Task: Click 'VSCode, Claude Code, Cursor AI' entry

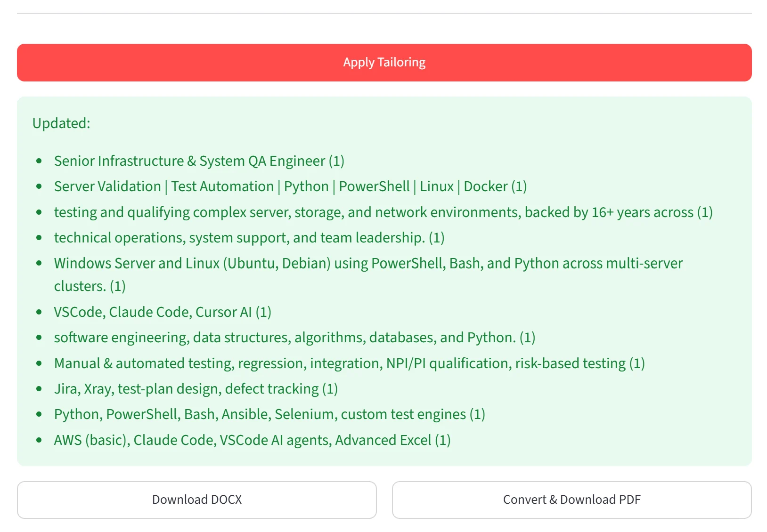Action: pyautogui.click(x=163, y=312)
